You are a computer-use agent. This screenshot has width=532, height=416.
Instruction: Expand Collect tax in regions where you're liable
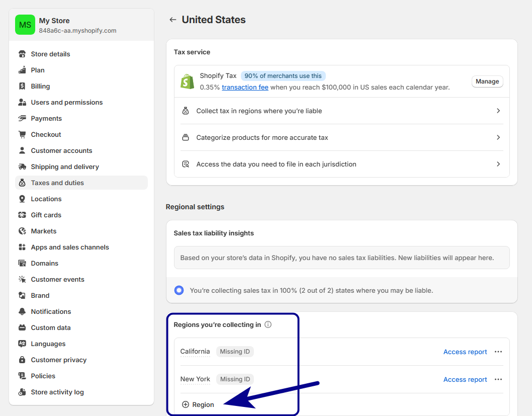coord(341,111)
